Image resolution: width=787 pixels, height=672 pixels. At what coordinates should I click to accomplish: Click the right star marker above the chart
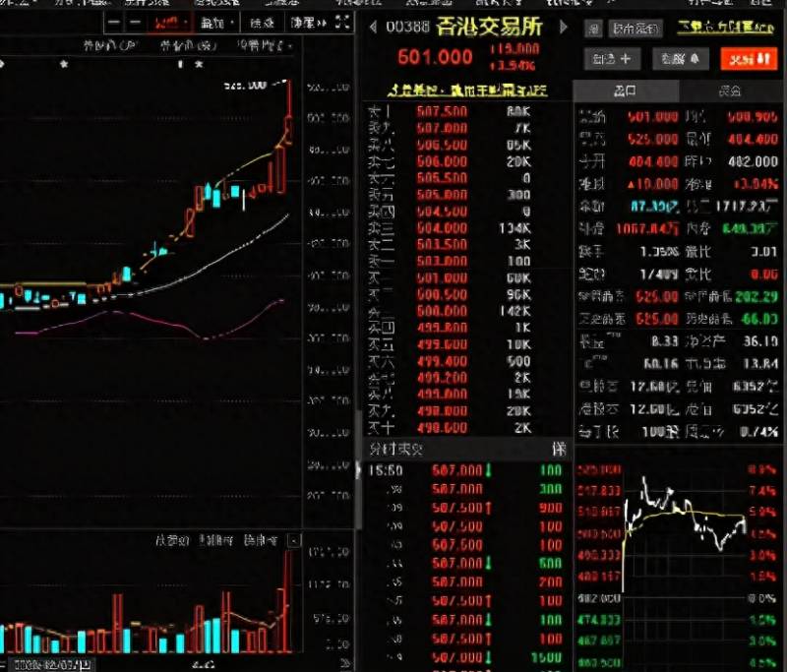[199, 64]
